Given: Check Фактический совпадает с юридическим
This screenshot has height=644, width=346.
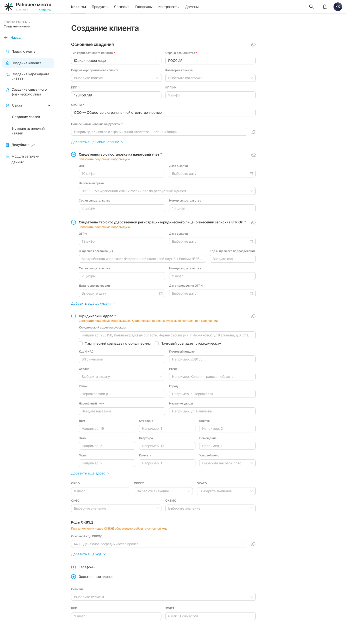Looking at the screenshot, I should tap(81, 344).
